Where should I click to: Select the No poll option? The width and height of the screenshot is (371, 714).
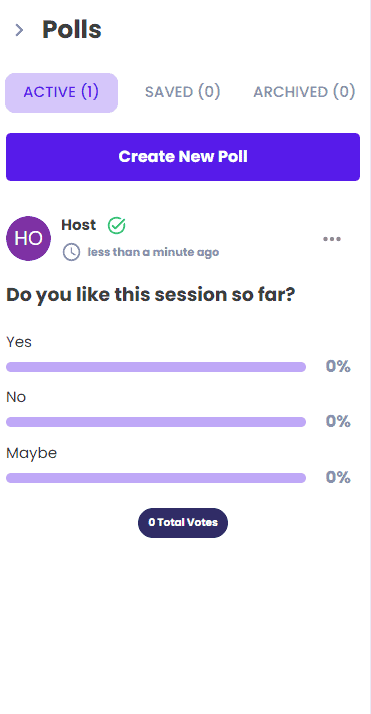pos(16,398)
